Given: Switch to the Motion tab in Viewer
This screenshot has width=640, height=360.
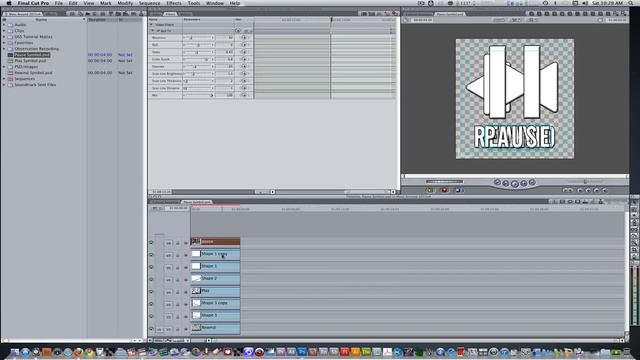Looking at the screenshot, I should pyautogui.click(x=186, y=14).
